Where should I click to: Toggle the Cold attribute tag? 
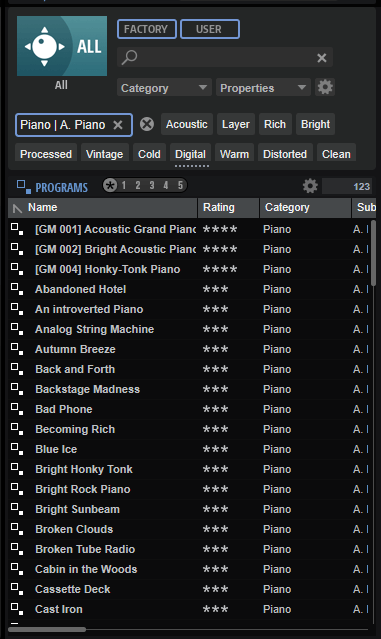click(x=149, y=153)
